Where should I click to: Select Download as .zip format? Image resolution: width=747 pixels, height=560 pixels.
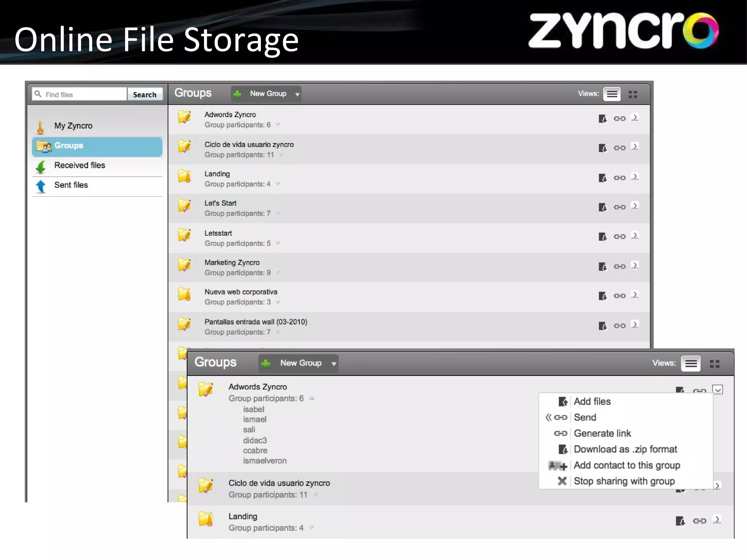pyautogui.click(x=625, y=449)
